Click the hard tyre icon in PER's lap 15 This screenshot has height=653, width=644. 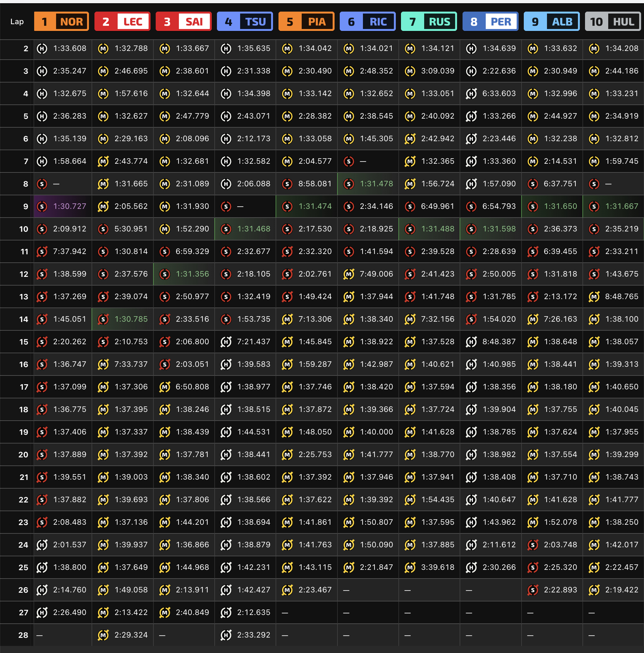click(471, 342)
